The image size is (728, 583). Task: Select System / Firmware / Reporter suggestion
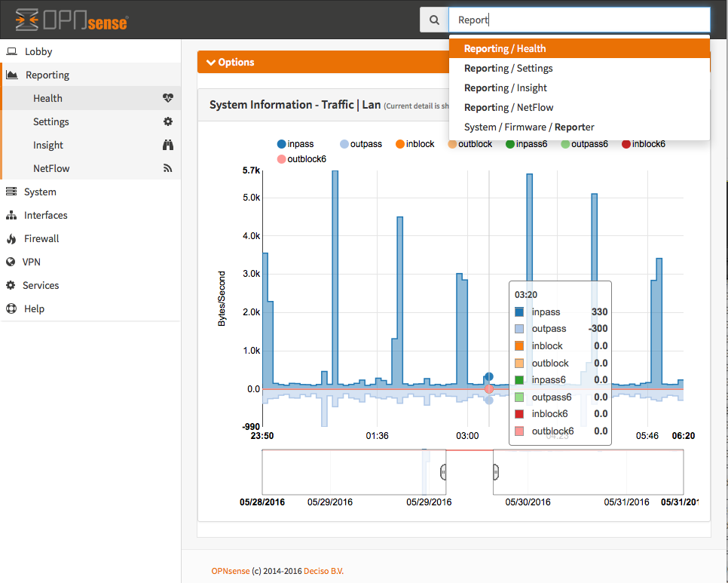580,127
